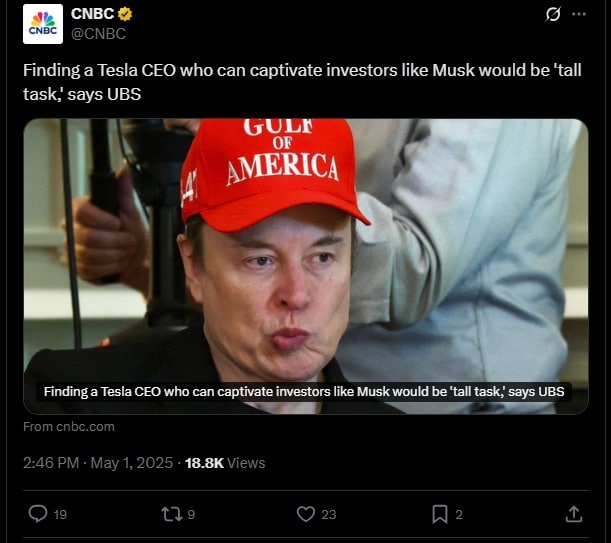611x543 pixels.
Task: Click the gold verified badge
Action: coord(126,14)
